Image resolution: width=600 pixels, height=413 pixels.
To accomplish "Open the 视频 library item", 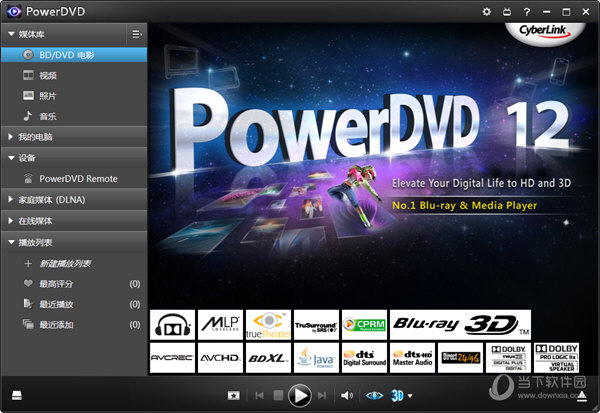I will (48, 75).
